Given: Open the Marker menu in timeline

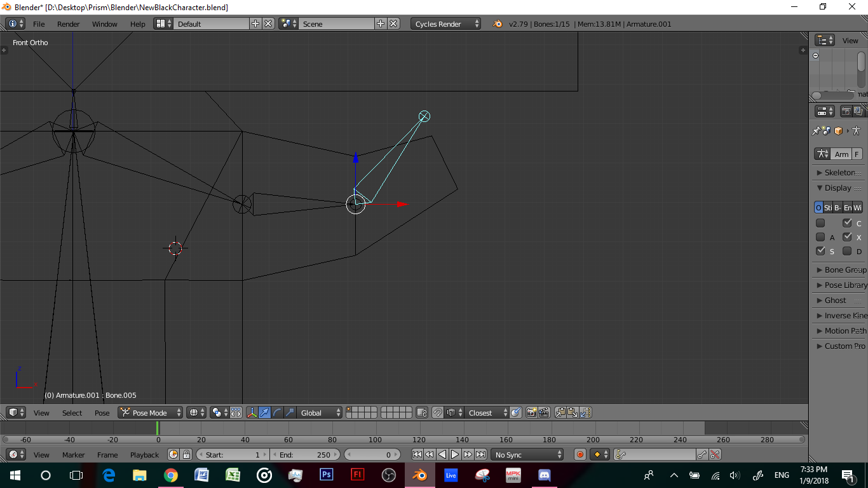Looking at the screenshot, I should (74, 455).
